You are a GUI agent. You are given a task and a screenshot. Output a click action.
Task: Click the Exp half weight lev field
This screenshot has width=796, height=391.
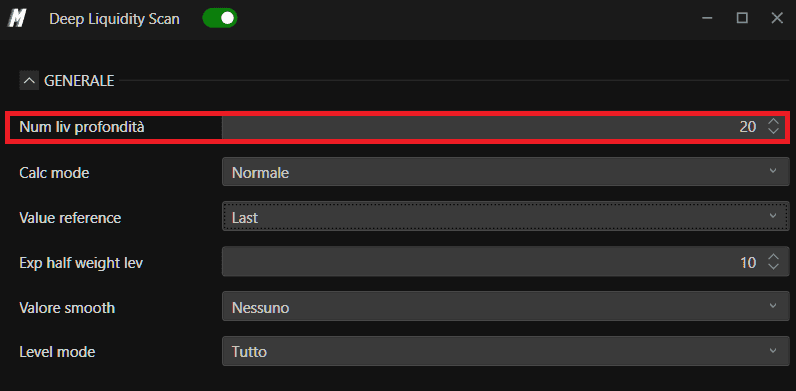click(506, 262)
